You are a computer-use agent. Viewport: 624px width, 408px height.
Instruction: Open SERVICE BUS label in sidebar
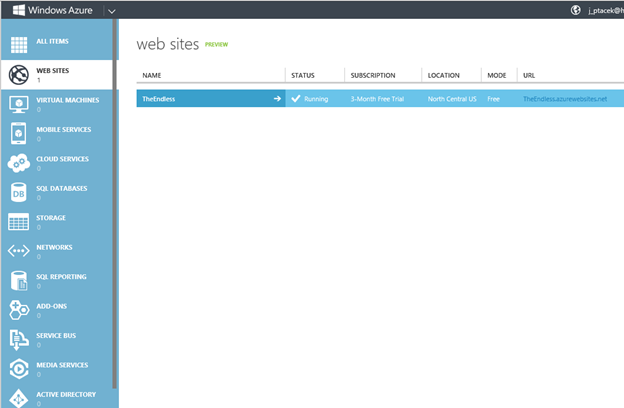point(56,336)
